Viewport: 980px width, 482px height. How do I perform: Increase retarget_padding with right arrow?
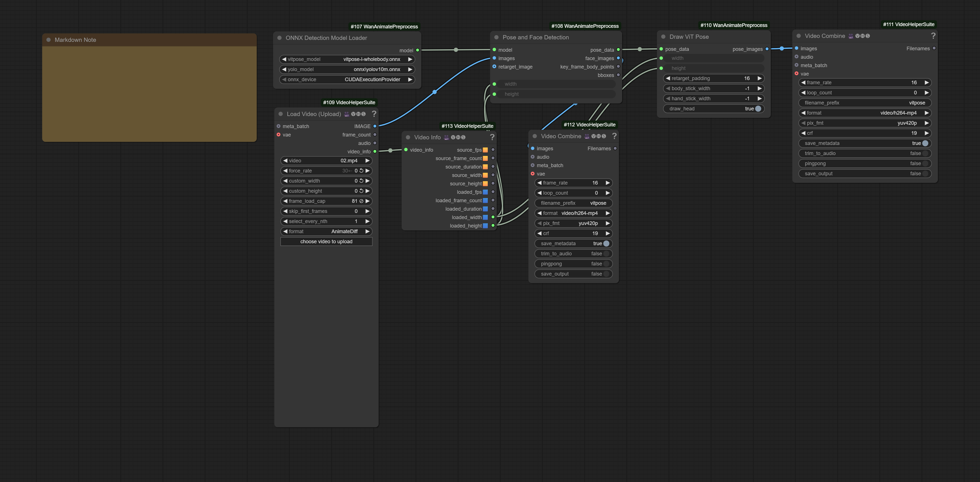[759, 78]
